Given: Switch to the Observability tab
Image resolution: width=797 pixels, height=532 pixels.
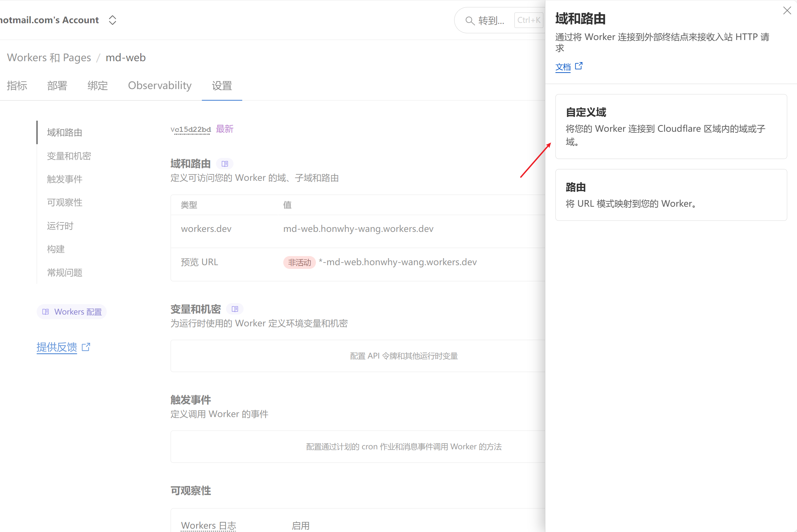Looking at the screenshot, I should [159, 85].
